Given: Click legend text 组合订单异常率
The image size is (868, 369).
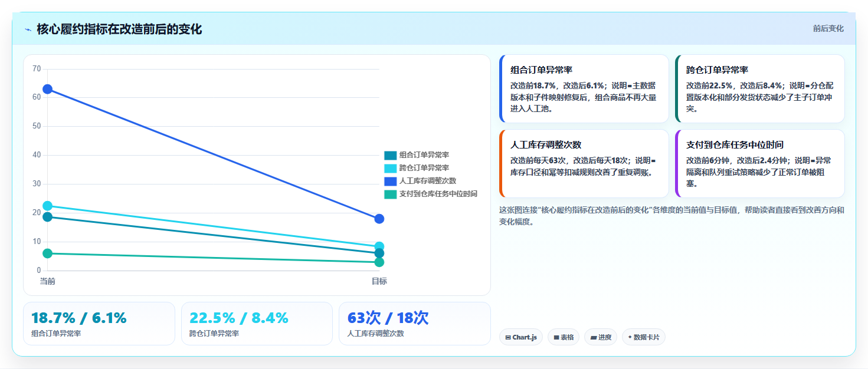Looking at the screenshot, I should [x=424, y=156].
